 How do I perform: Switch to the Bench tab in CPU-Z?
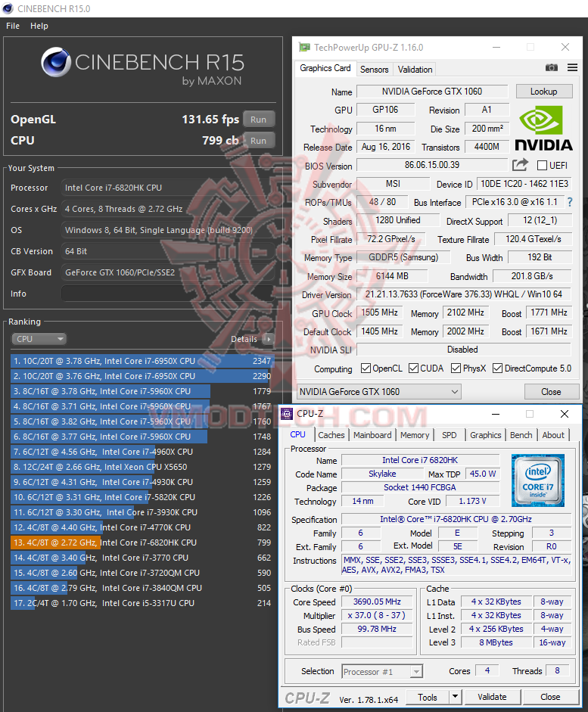(x=521, y=435)
